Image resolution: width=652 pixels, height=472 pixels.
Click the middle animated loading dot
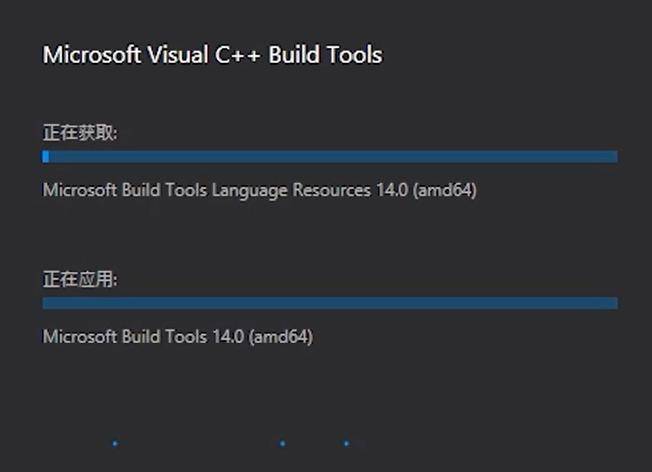283,443
